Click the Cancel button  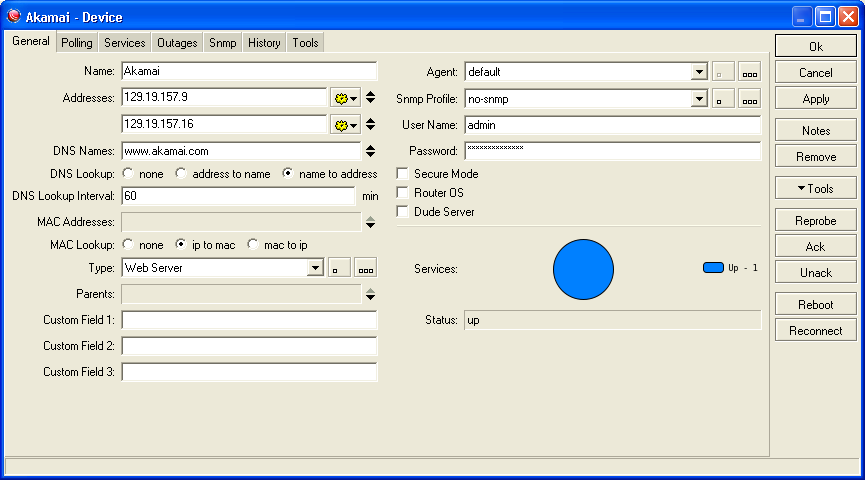tap(815, 73)
